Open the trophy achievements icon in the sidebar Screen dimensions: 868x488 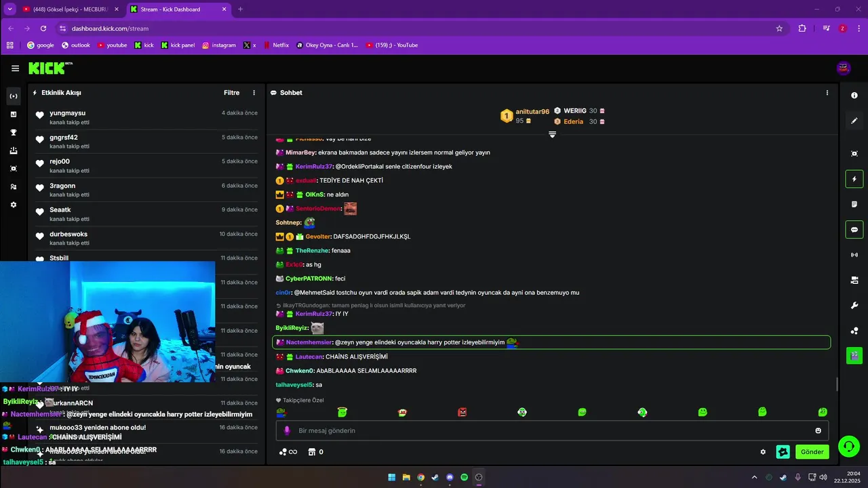(14, 132)
